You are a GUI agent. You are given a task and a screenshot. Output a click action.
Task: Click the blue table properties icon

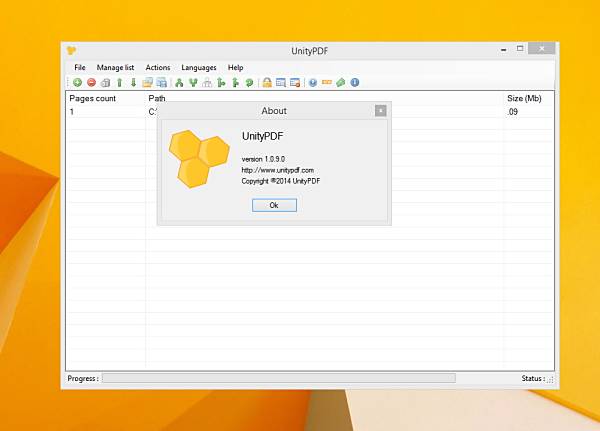[x=281, y=82]
